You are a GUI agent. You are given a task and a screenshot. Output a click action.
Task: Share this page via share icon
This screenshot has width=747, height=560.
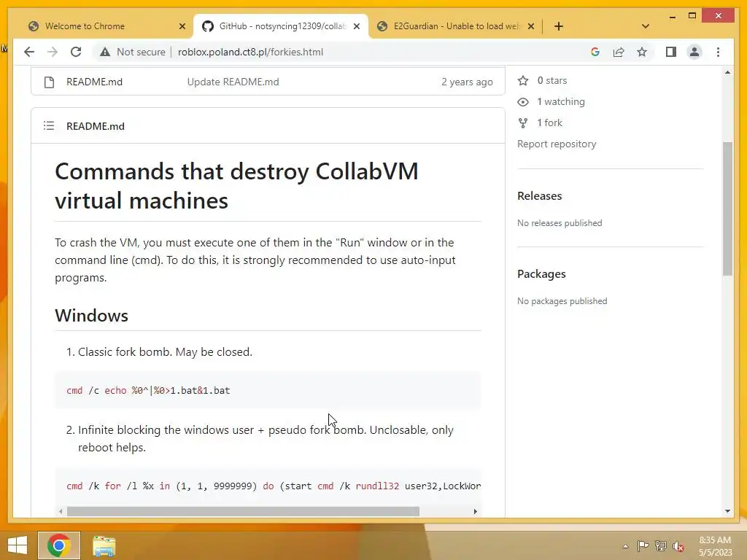619,52
